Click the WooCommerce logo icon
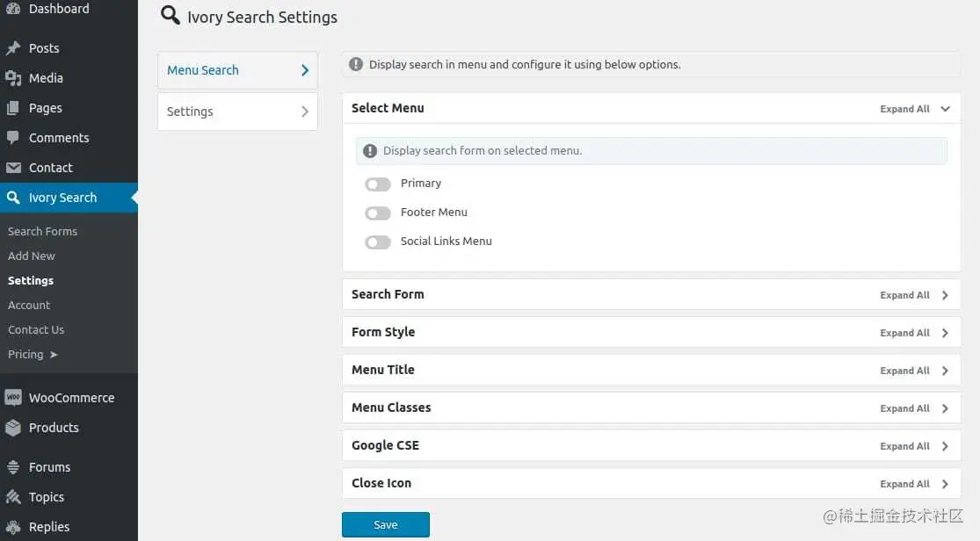980x541 pixels. click(13, 398)
